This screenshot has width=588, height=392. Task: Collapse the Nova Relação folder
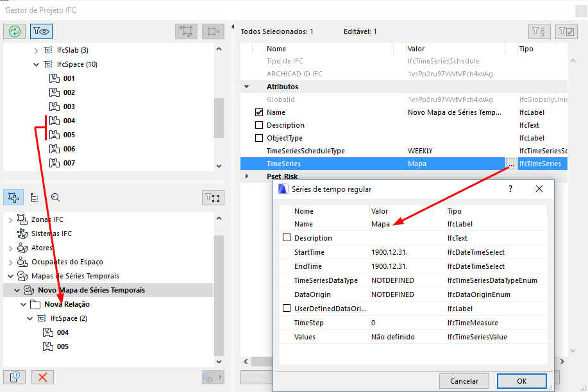tap(23, 305)
